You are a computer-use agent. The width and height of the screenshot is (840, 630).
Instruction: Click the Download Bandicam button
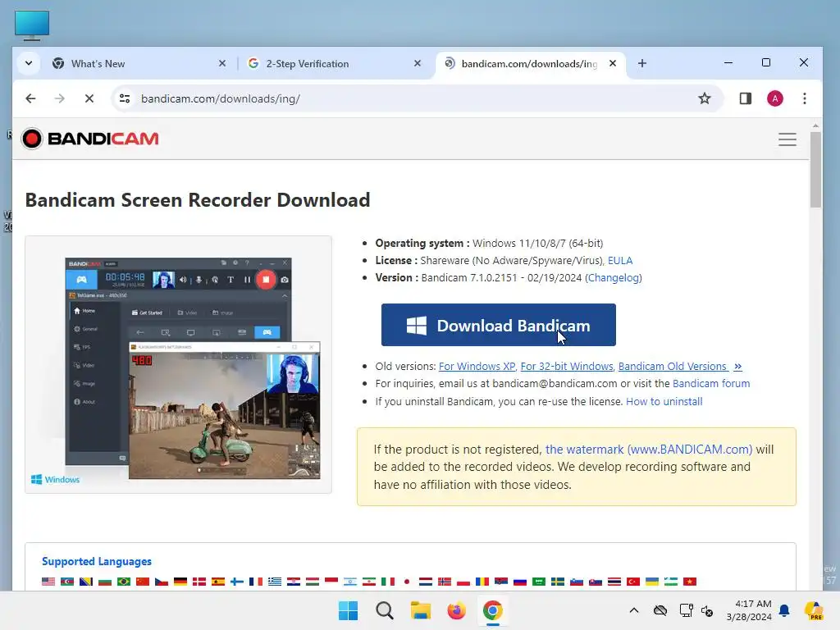[498, 325]
